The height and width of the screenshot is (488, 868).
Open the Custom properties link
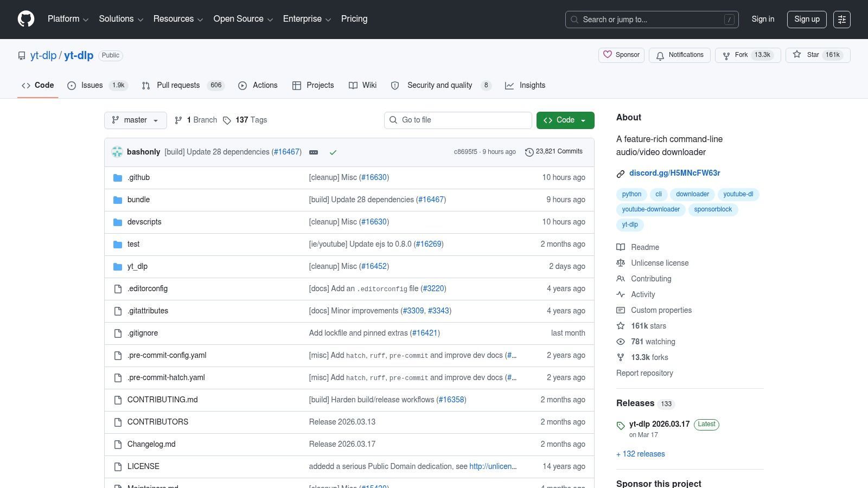(661, 310)
